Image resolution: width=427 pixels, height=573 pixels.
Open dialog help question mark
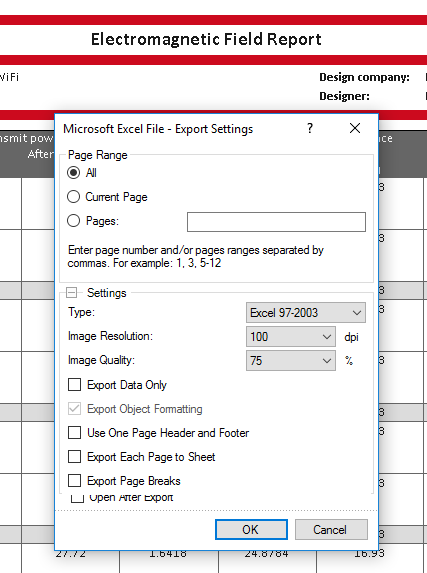tap(310, 128)
